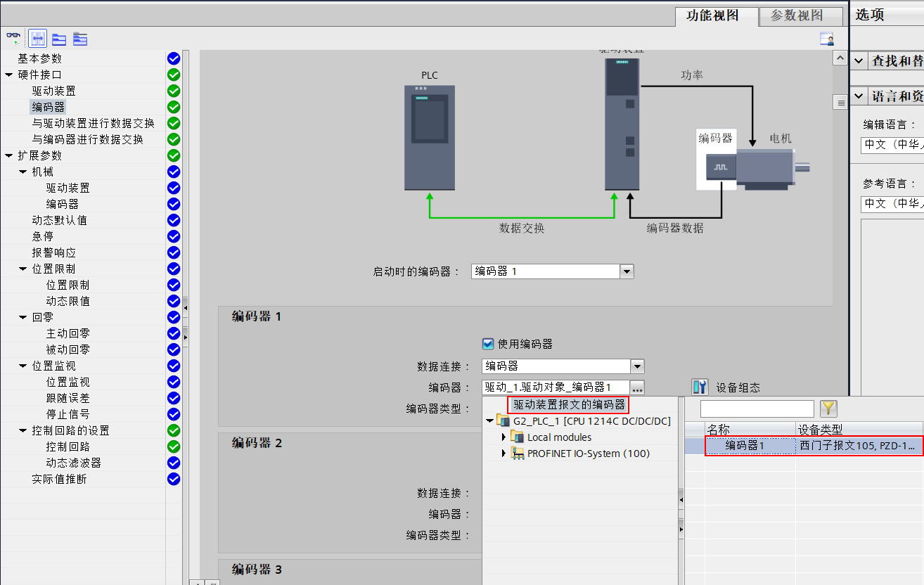The image size is (924, 585).
Task: Click the snapshot icon above the scrollbar
Action: pyautogui.click(x=826, y=39)
